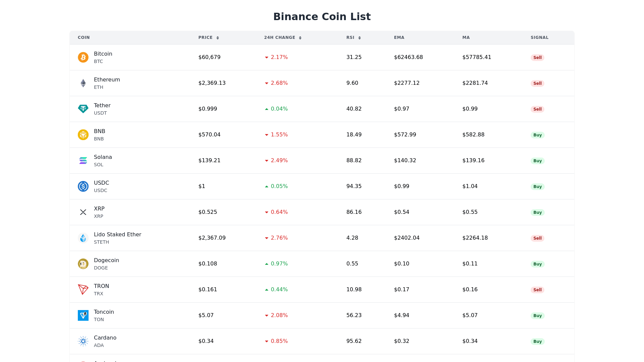Image resolution: width=644 pixels, height=362 pixels.
Task: Click the Solana gradient logo
Action: pos(83,161)
